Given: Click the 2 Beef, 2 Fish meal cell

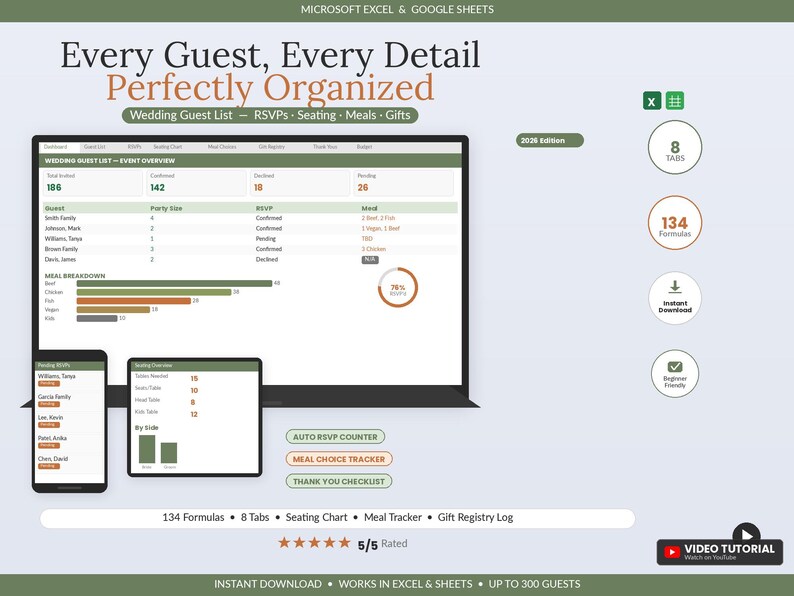Looking at the screenshot, I should (x=378, y=218).
